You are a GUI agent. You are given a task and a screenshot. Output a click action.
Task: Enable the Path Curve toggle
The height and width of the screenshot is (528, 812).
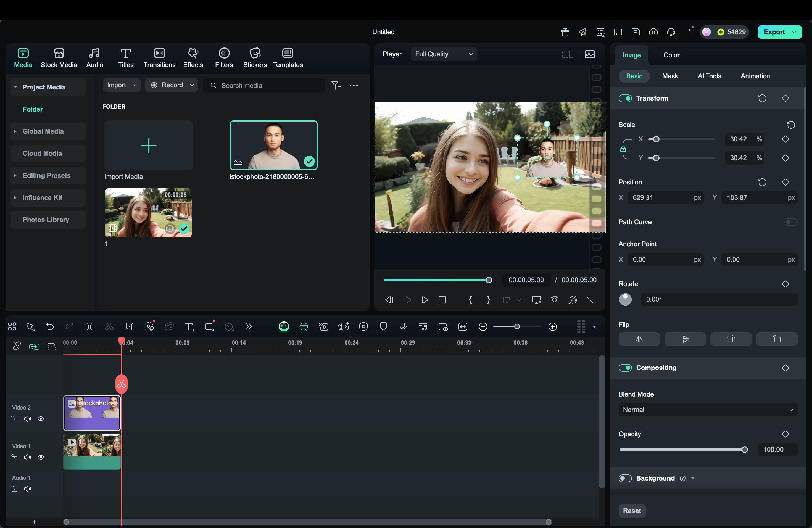click(x=790, y=222)
